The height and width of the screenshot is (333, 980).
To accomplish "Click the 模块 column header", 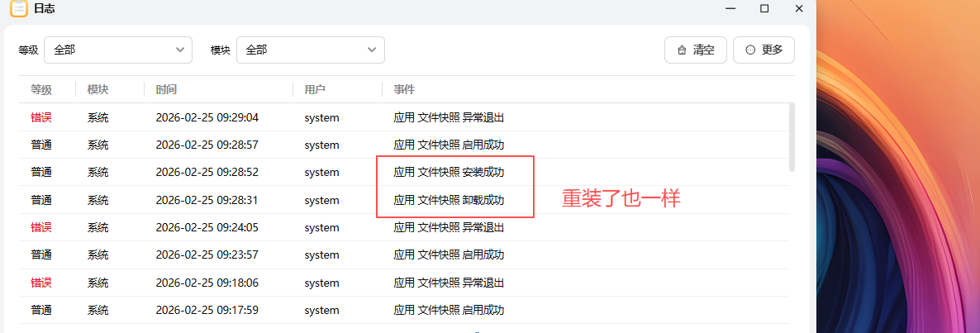I will pyautogui.click(x=98, y=89).
